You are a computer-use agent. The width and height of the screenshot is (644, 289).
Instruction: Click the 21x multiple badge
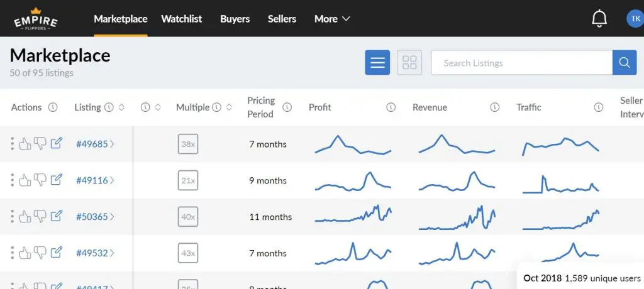tap(188, 180)
